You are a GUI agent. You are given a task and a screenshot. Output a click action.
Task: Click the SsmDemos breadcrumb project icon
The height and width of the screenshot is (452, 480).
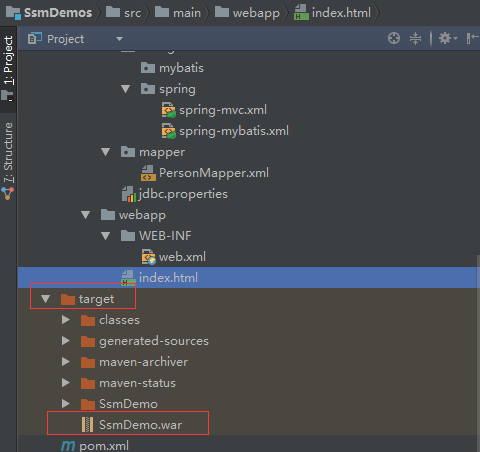(13, 13)
